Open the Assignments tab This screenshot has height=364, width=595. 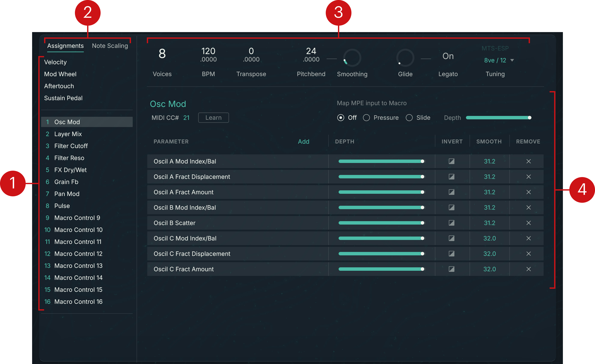click(x=65, y=46)
